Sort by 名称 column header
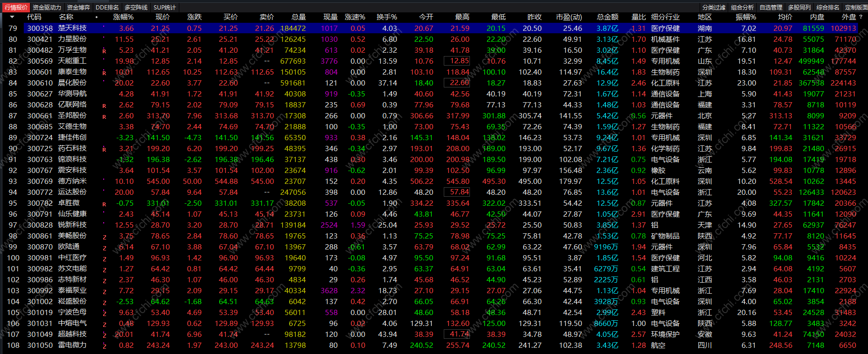This screenshot has width=868, height=354. 66,17
